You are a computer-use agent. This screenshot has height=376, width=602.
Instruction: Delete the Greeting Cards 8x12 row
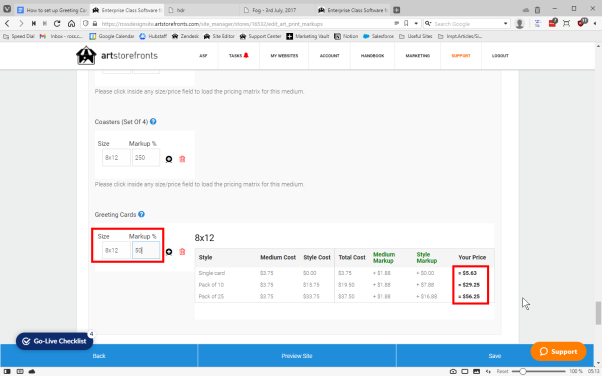(182, 252)
